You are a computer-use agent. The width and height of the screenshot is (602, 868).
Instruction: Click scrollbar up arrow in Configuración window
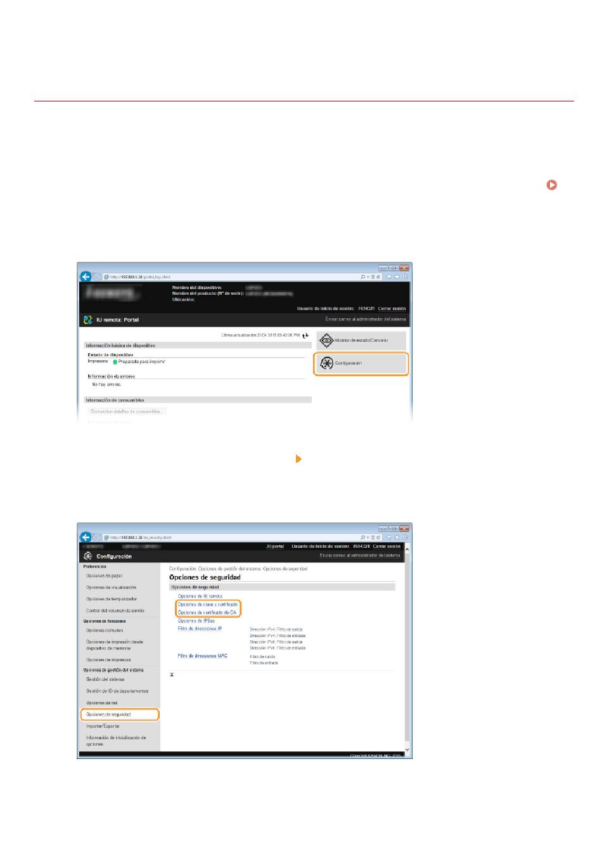tap(407, 548)
